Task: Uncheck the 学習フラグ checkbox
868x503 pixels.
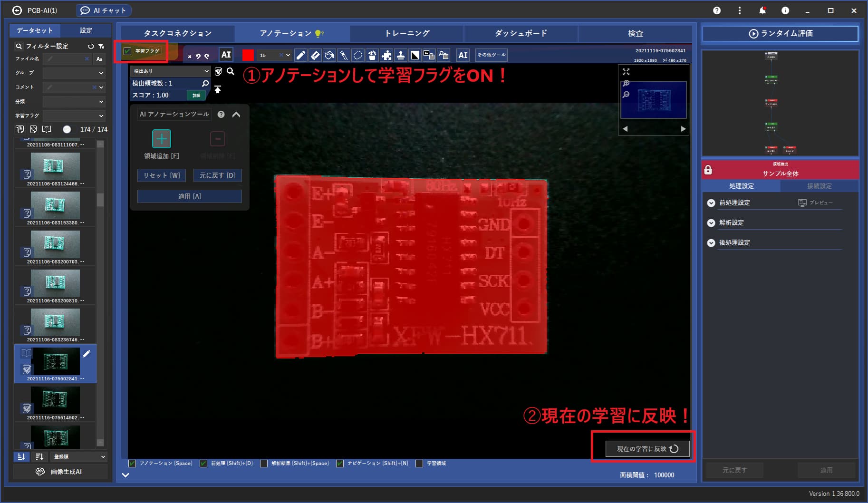Action: [127, 51]
